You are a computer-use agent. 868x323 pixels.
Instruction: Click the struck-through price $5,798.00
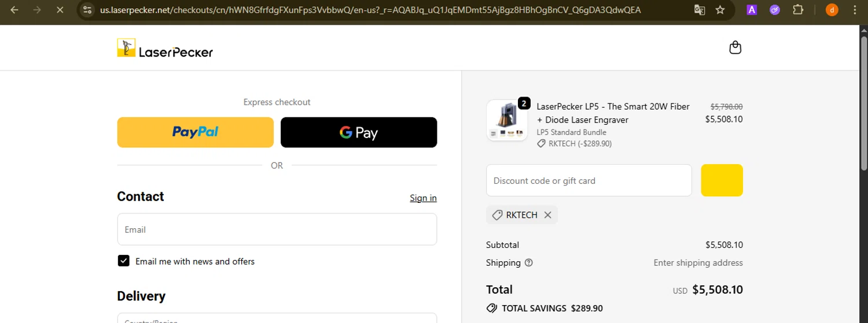(x=726, y=107)
